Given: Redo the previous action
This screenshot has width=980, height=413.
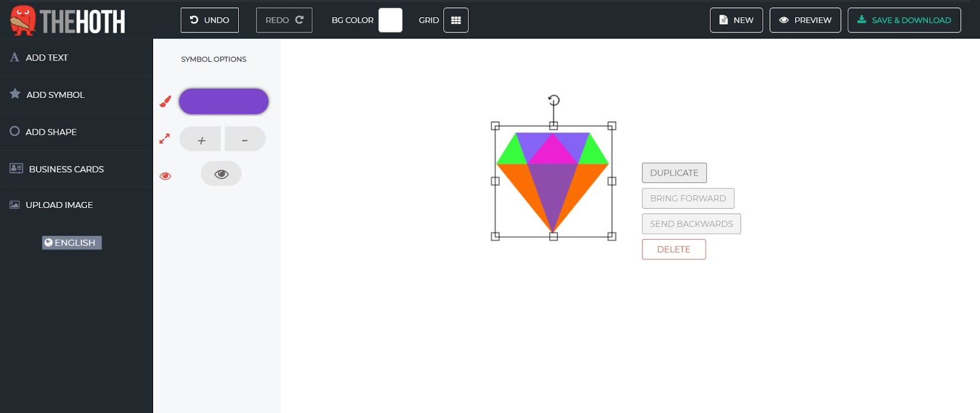Looking at the screenshot, I should (284, 20).
